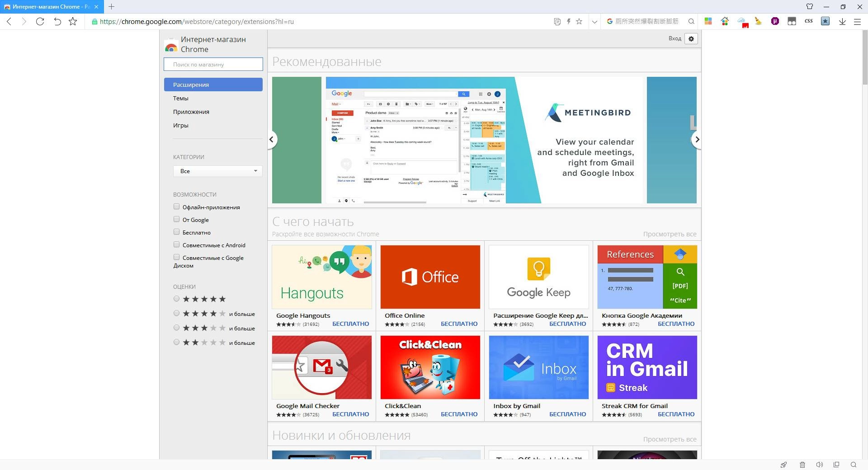Check the Бесплатно filter

(x=176, y=232)
